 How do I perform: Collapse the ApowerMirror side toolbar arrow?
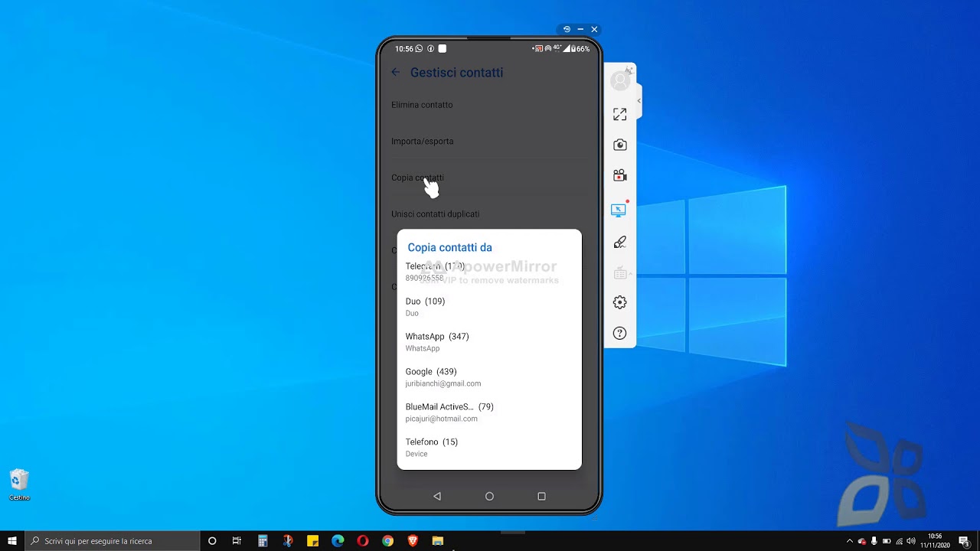tap(639, 100)
